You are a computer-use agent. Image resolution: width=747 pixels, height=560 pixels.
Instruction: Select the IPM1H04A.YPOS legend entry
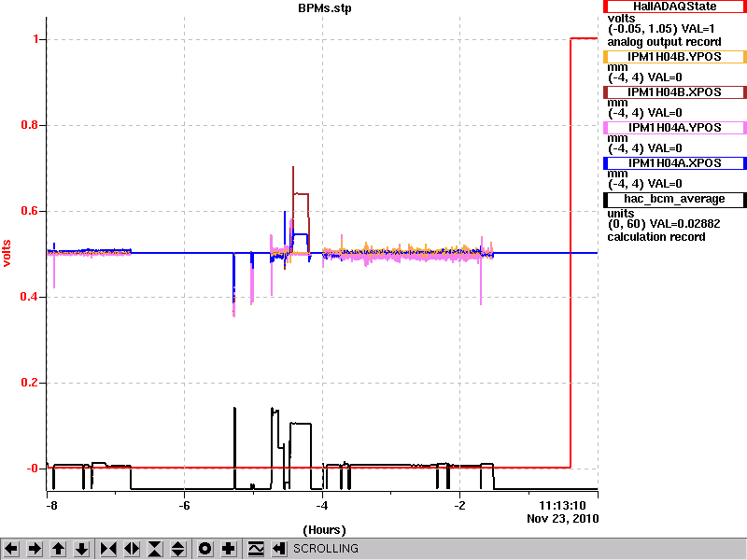[x=674, y=128]
